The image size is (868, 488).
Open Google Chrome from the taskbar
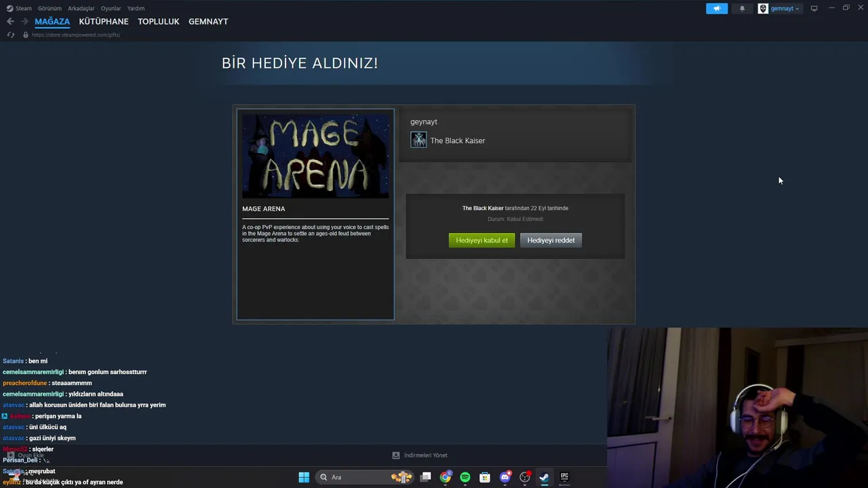446,477
